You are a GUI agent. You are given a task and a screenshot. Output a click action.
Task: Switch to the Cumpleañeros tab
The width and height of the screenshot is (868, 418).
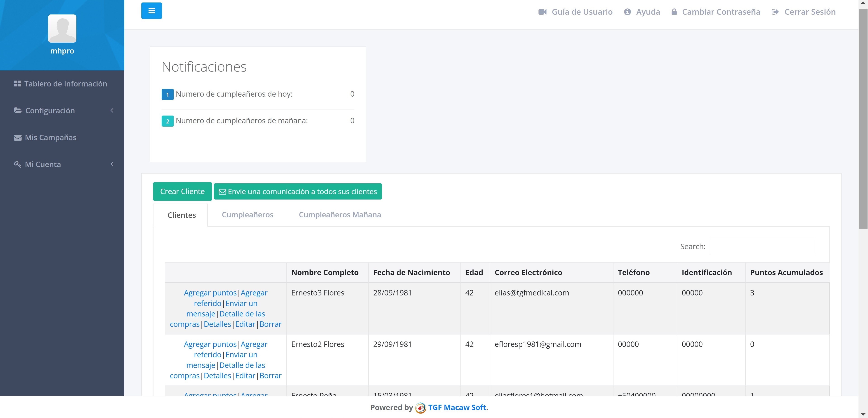pos(247,215)
